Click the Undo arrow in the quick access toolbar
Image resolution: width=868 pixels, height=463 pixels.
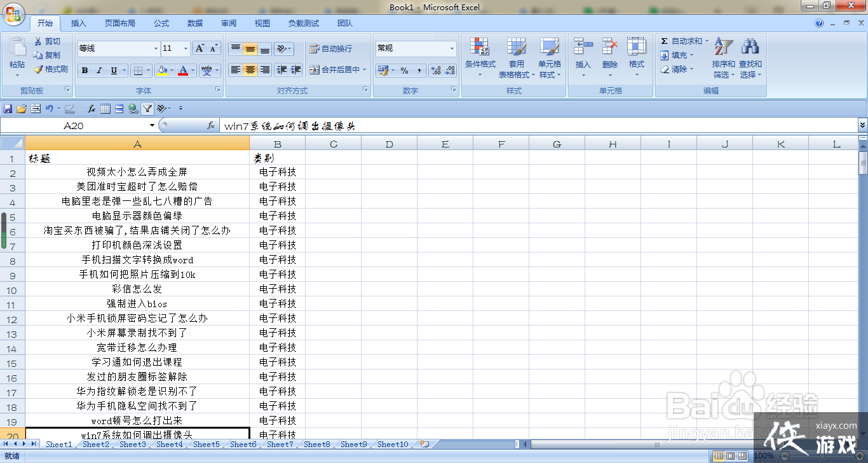49,109
